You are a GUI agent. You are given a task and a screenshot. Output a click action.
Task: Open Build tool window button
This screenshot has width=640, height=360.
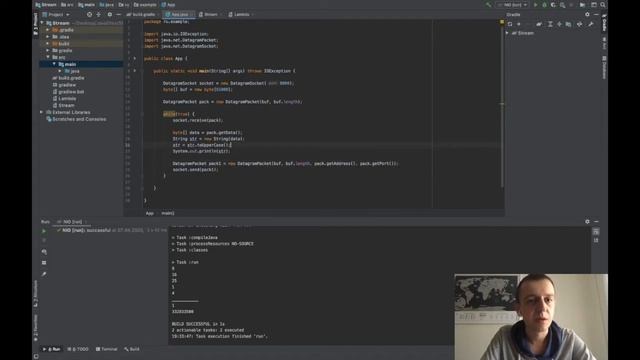pos(132,349)
